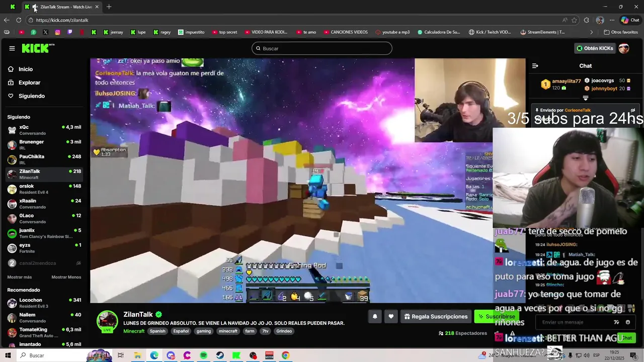Click the address bar URL
This screenshot has height=362, width=644.
(62, 20)
